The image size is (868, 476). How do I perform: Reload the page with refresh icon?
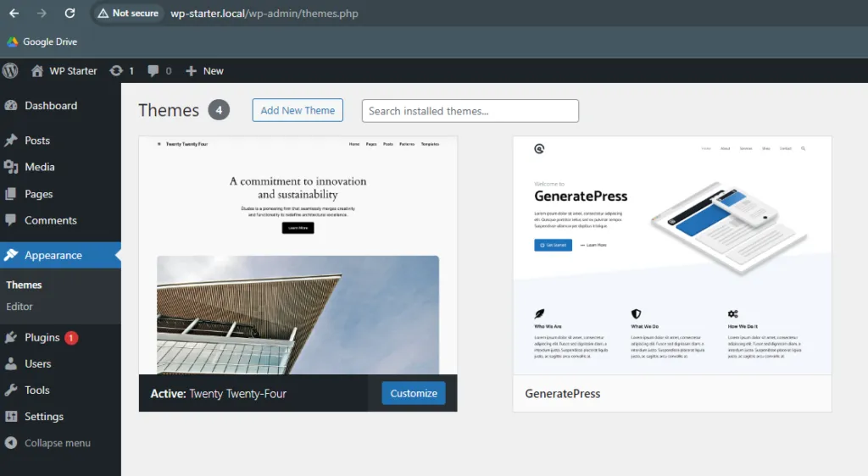pyautogui.click(x=70, y=14)
